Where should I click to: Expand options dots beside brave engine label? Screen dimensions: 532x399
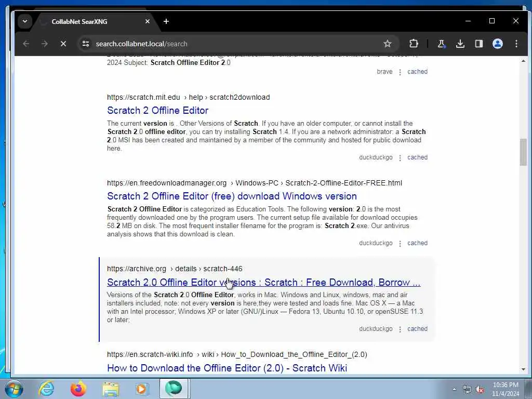pos(400,72)
